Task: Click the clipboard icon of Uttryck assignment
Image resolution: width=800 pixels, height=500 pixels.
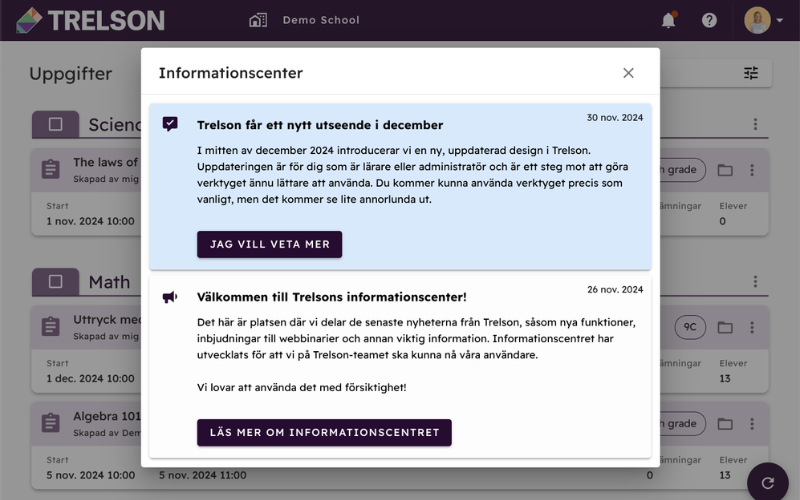Action: [x=51, y=327]
